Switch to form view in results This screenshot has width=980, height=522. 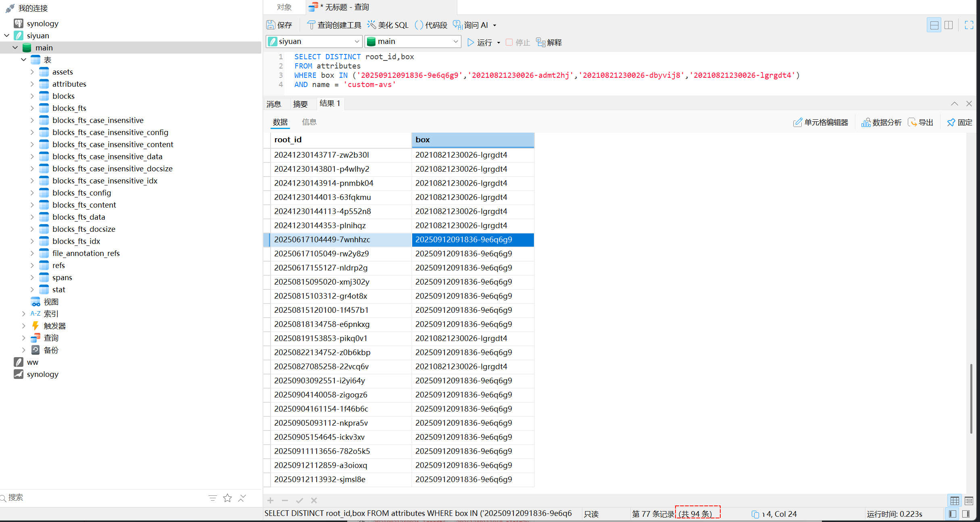[x=969, y=501]
